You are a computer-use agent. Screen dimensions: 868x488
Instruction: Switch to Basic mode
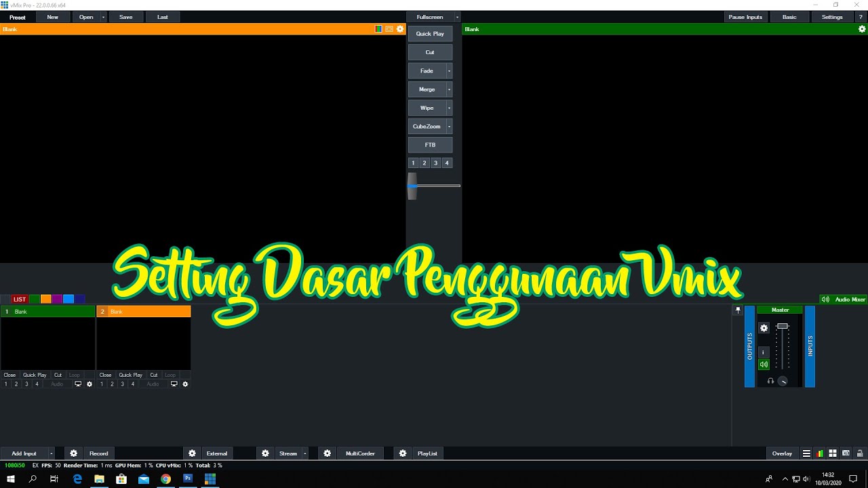[789, 17]
